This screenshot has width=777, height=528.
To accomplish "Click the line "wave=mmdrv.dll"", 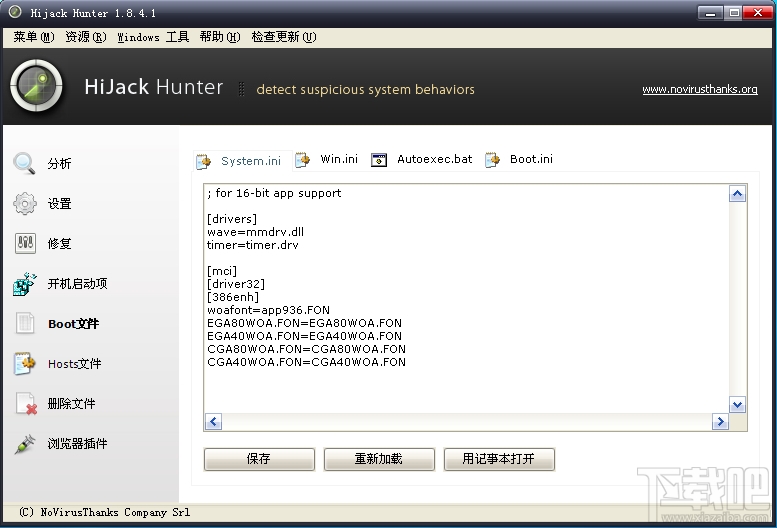I will point(256,232).
